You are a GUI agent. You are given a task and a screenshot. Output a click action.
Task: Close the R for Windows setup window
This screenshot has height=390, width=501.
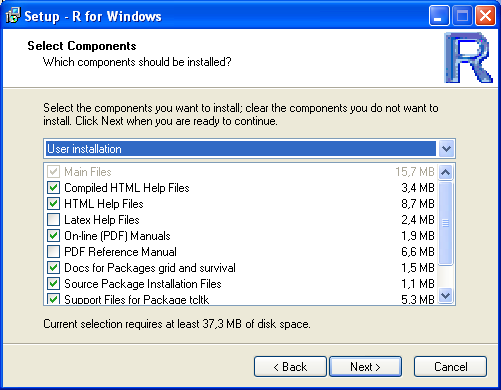pyautogui.click(x=485, y=15)
